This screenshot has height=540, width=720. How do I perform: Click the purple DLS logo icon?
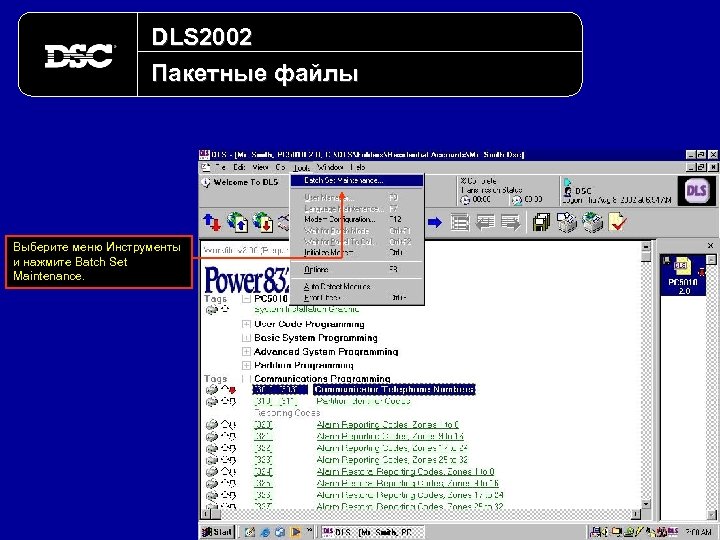696,191
